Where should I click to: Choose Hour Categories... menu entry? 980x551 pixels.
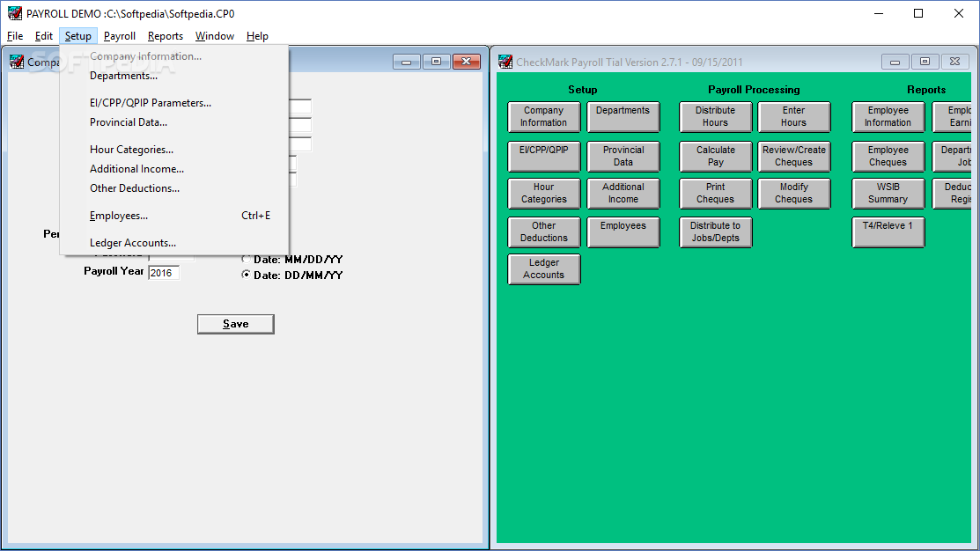(x=173, y=150)
